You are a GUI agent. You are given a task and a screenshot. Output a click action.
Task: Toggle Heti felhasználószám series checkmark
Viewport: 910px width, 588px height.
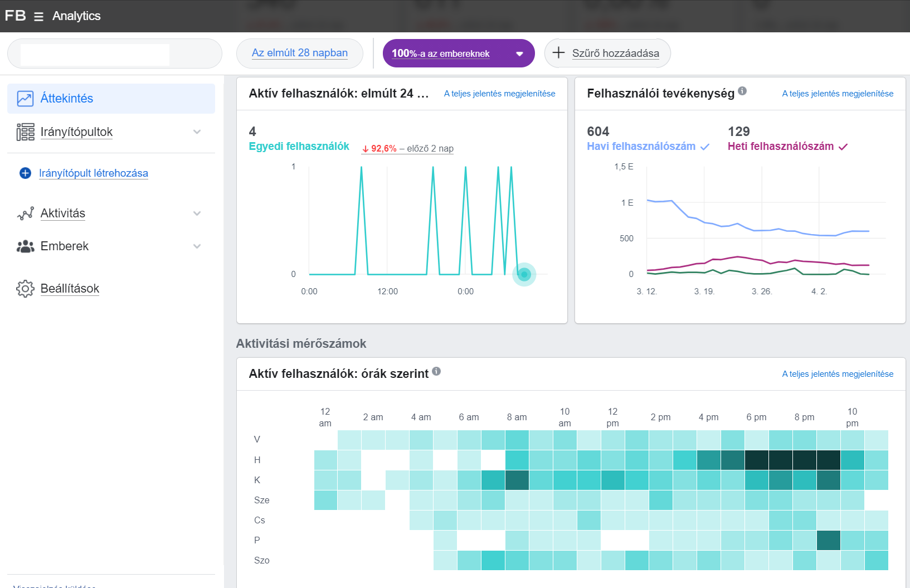click(843, 147)
